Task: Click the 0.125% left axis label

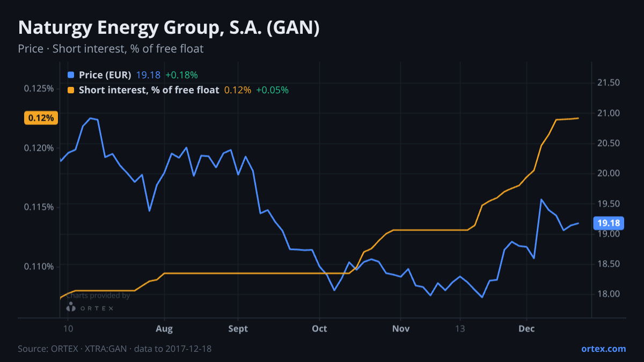Action: [x=39, y=88]
